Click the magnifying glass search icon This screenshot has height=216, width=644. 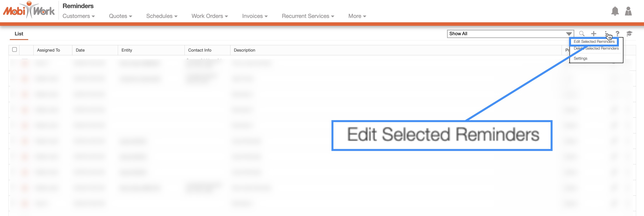tap(581, 33)
